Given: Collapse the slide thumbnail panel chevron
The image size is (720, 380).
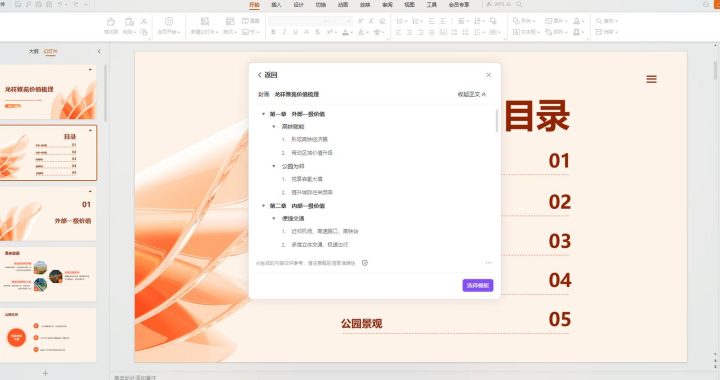Looking at the screenshot, I should click(x=99, y=51).
